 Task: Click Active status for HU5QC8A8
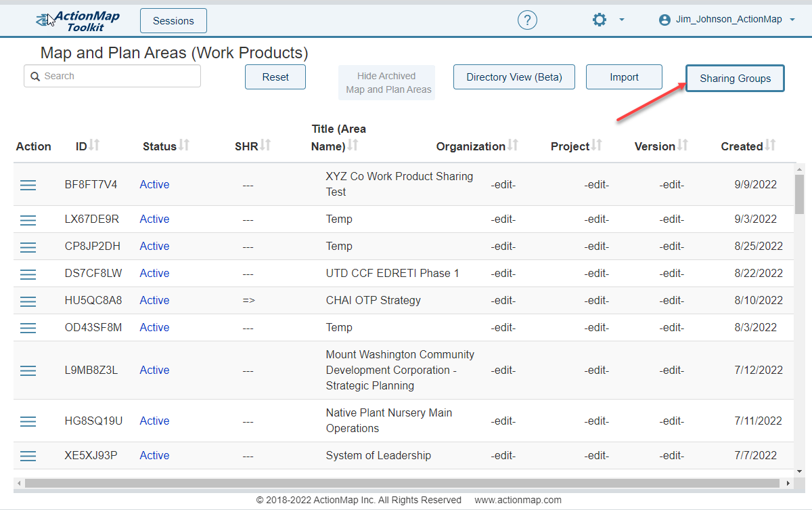(154, 301)
